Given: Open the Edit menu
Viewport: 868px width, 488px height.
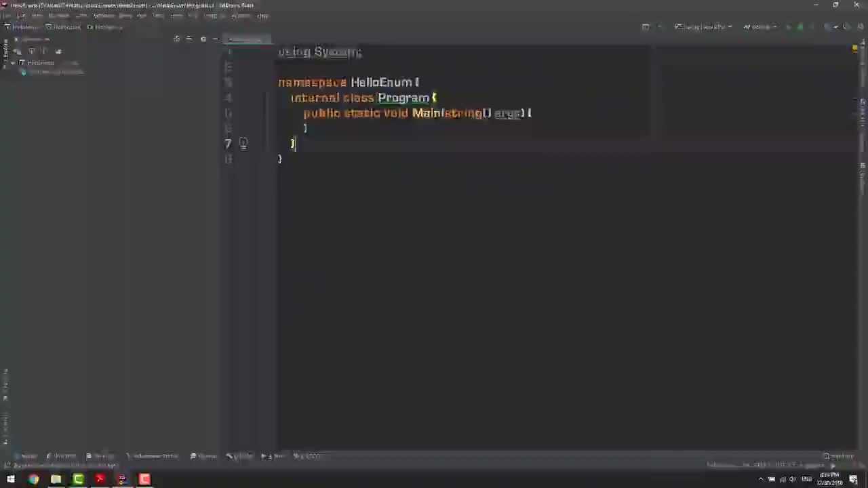Looking at the screenshot, I should [20, 16].
